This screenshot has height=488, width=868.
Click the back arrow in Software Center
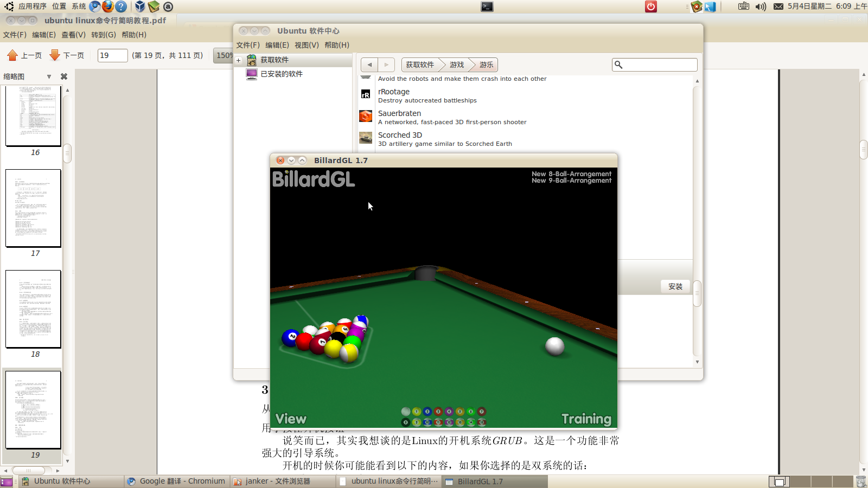click(369, 65)
